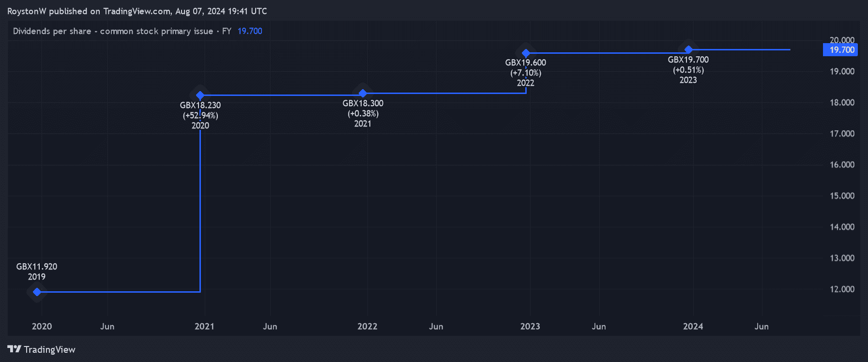868x362 pixels.
Task: Open the TradingView wordmark link
Action: pos(49,349)
